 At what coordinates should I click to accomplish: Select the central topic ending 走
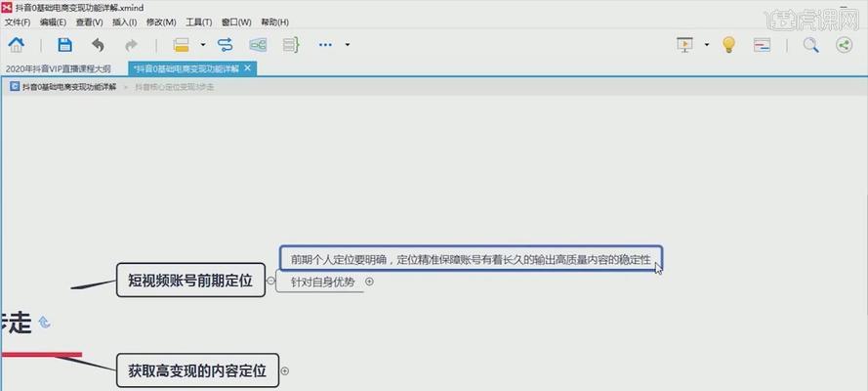(16, 323)
